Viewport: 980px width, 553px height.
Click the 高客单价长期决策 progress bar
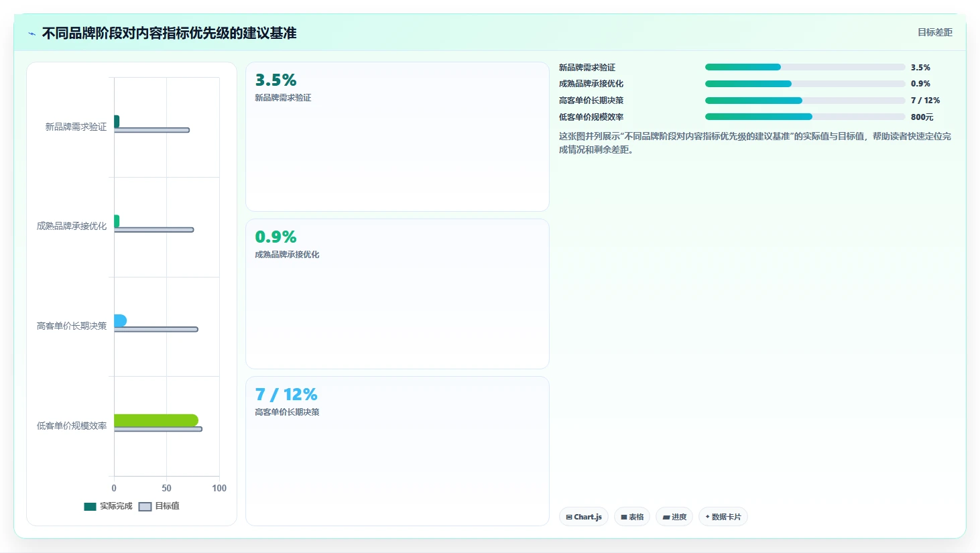805,101
